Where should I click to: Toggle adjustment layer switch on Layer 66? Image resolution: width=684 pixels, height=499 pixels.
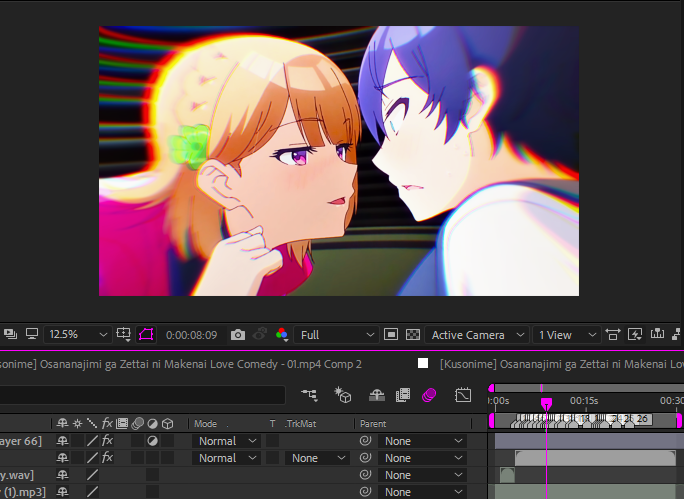pyautogui.click(x=153, y=441)
